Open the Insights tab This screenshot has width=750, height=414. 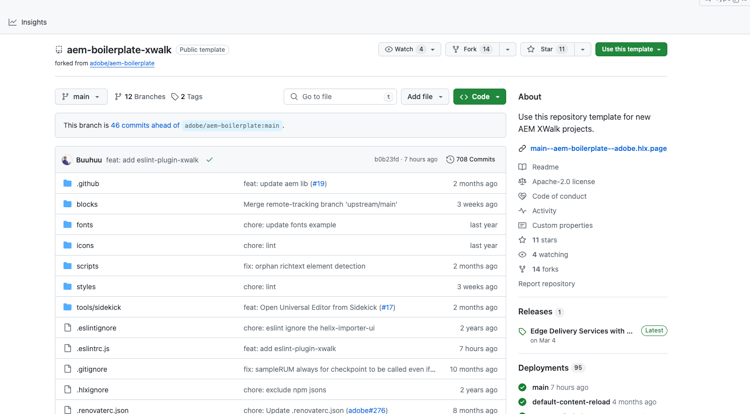tap(28, 22)
